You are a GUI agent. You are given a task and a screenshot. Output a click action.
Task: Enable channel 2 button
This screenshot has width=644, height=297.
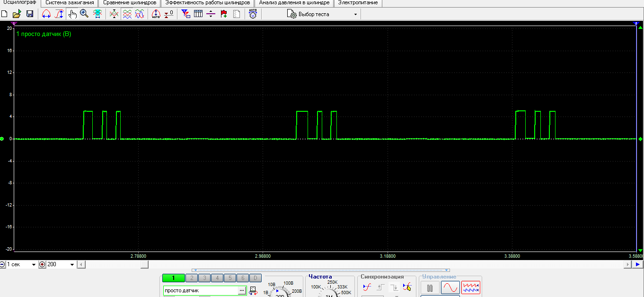[192, 278]
